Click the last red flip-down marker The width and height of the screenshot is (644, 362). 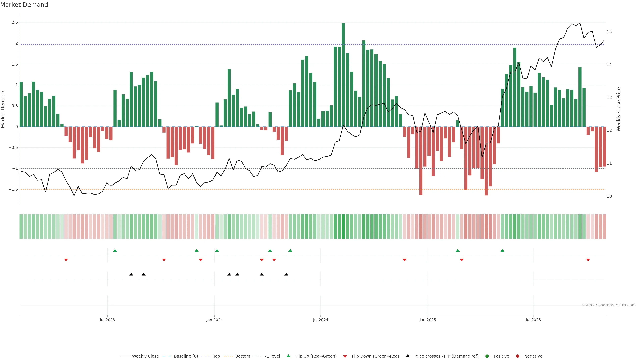(588, 260)
